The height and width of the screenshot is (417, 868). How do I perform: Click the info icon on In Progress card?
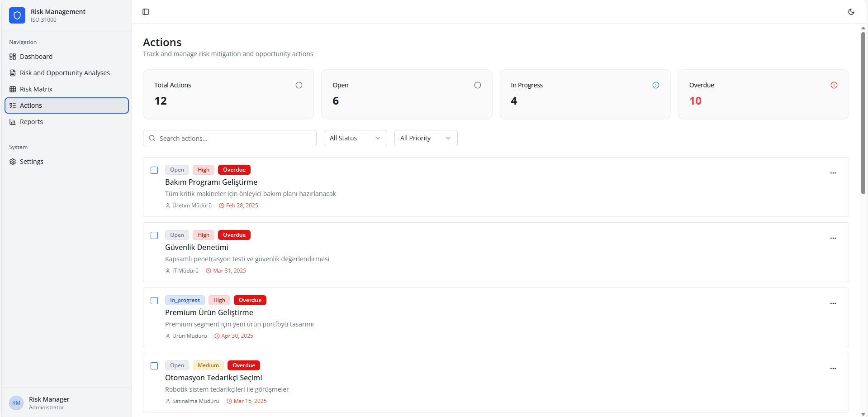coord(656,85)
